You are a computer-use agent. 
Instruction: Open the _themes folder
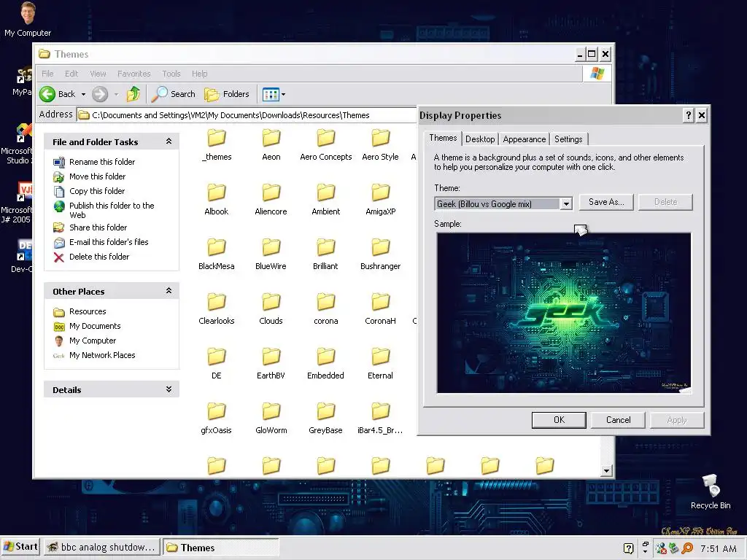[216, 145]
